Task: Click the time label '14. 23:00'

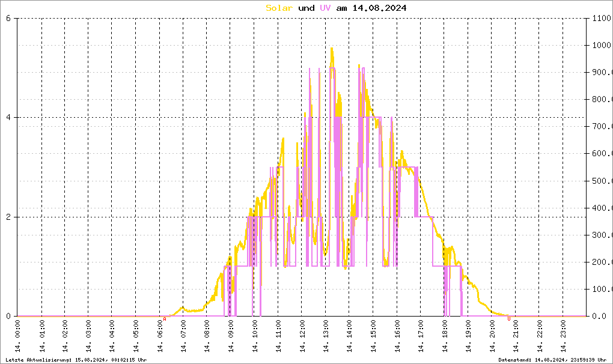Action: point(563,336)
